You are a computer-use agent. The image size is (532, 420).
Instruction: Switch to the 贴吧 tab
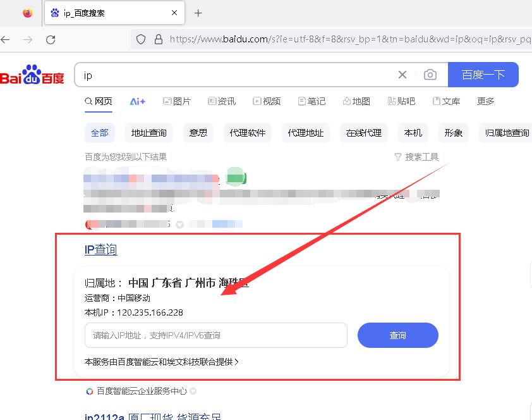coord(401,101)
